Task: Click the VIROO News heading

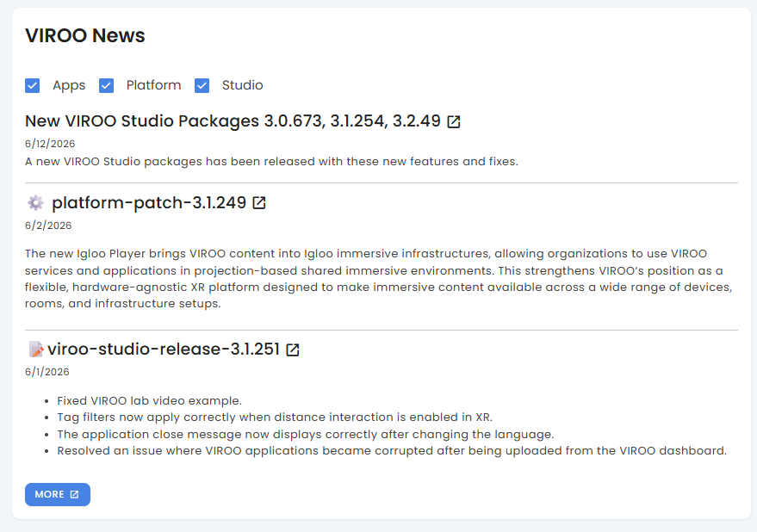Action: (x=85, y=35)
